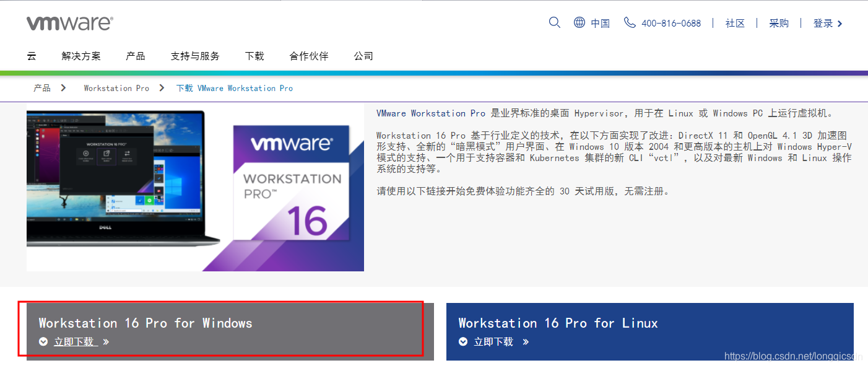Open the 云 menu
This screenshot has height=368, width=868.
click(32, 56)
